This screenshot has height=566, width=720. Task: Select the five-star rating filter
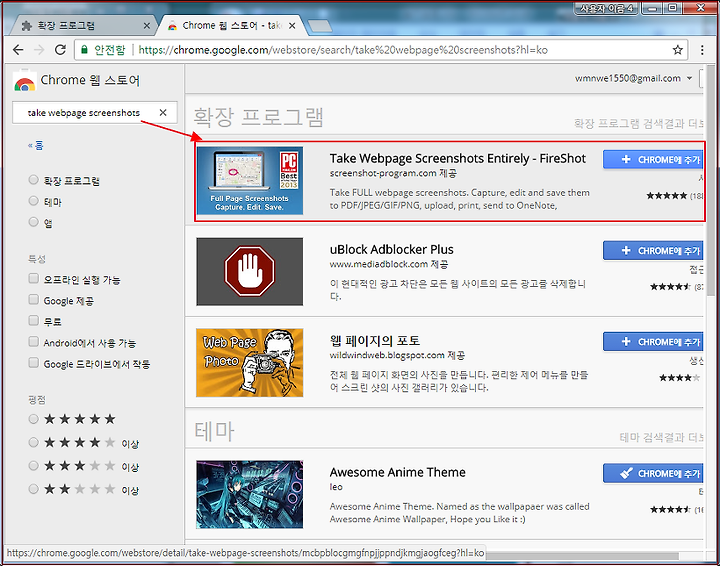33,419
